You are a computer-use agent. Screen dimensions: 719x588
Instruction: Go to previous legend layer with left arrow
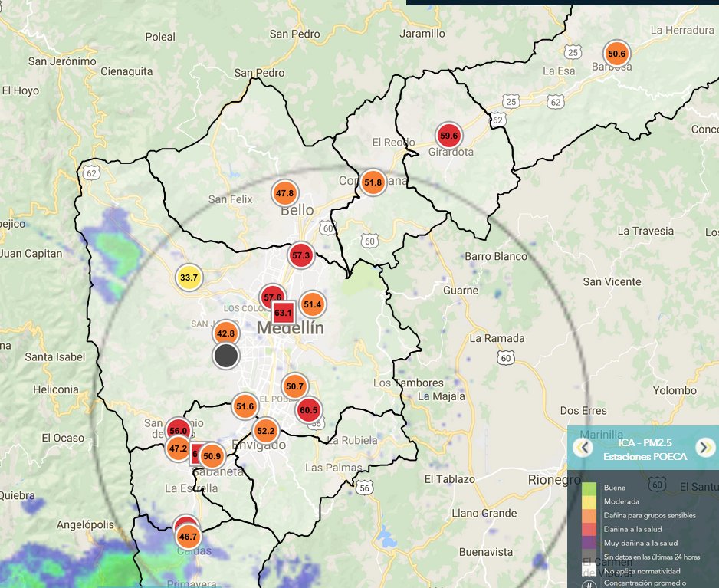point(583,447)
